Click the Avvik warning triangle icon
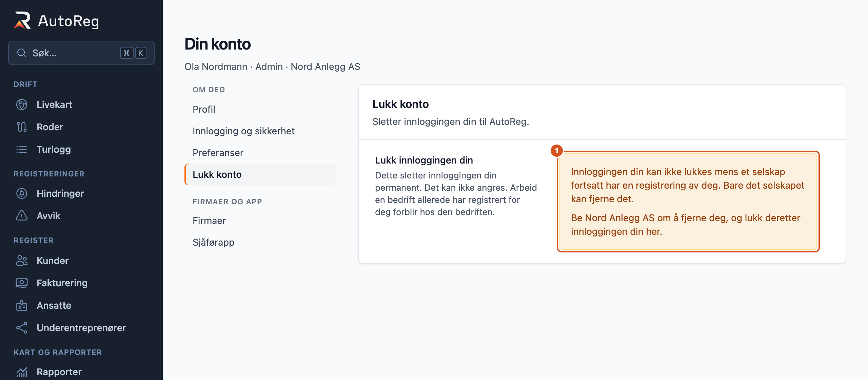Screen dimensions: 868x380 (22, 216)
